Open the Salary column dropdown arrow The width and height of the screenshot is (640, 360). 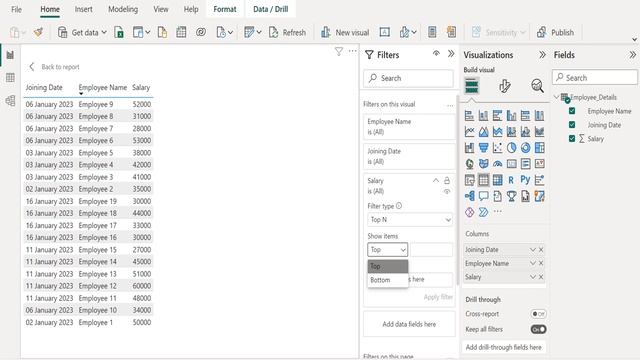(x=532, y=277)
